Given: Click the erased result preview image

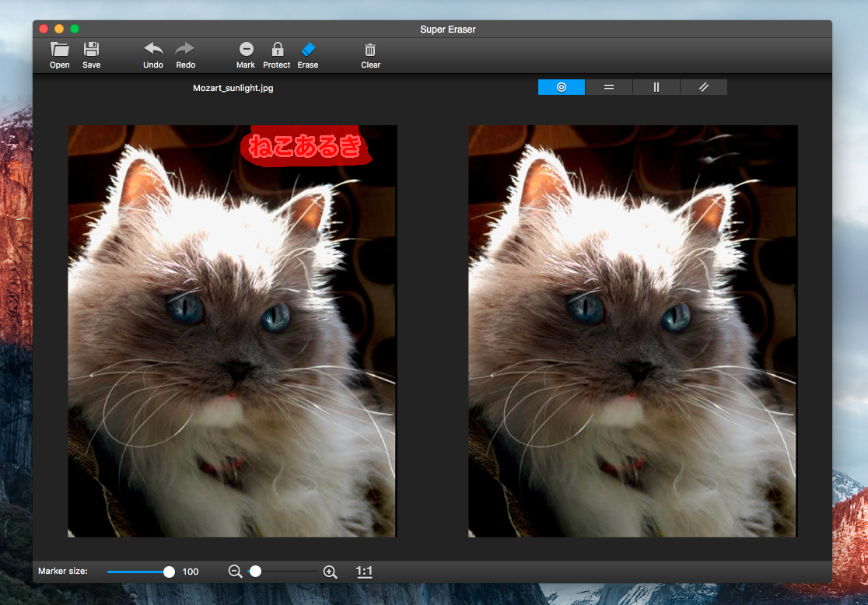Looking at the screenshot, I should point(632,330).
